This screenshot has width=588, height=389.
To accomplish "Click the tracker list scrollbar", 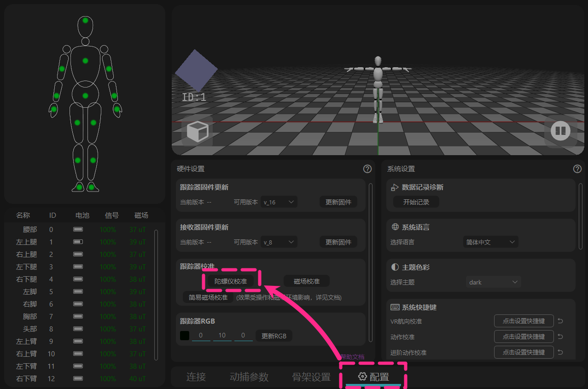I will (x=156, y=295).
